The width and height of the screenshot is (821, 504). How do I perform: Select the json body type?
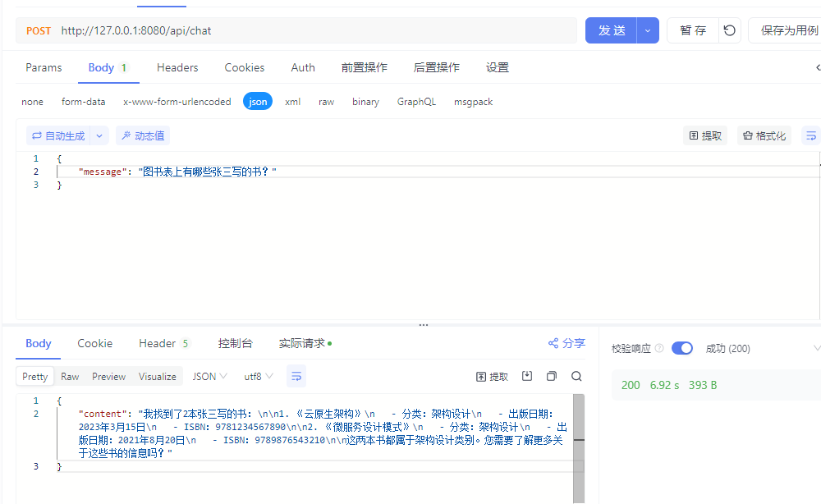coord(258,102)
